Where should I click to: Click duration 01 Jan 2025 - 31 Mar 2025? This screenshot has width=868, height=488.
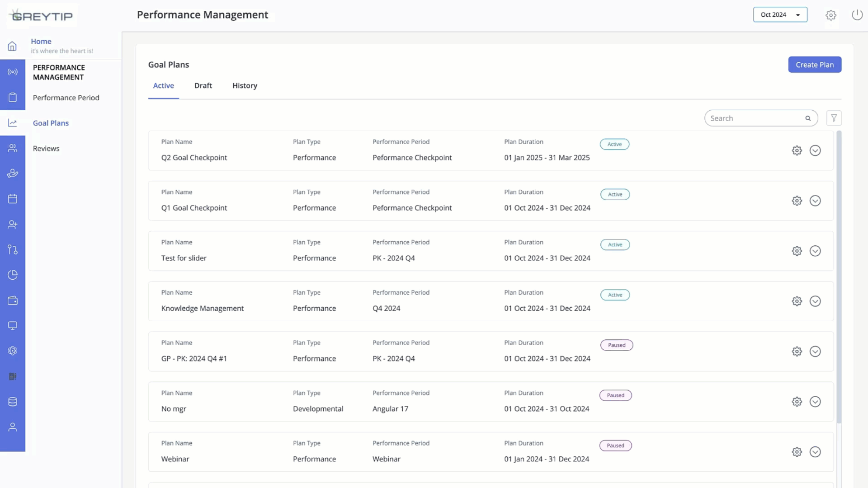tap(547, 158)
